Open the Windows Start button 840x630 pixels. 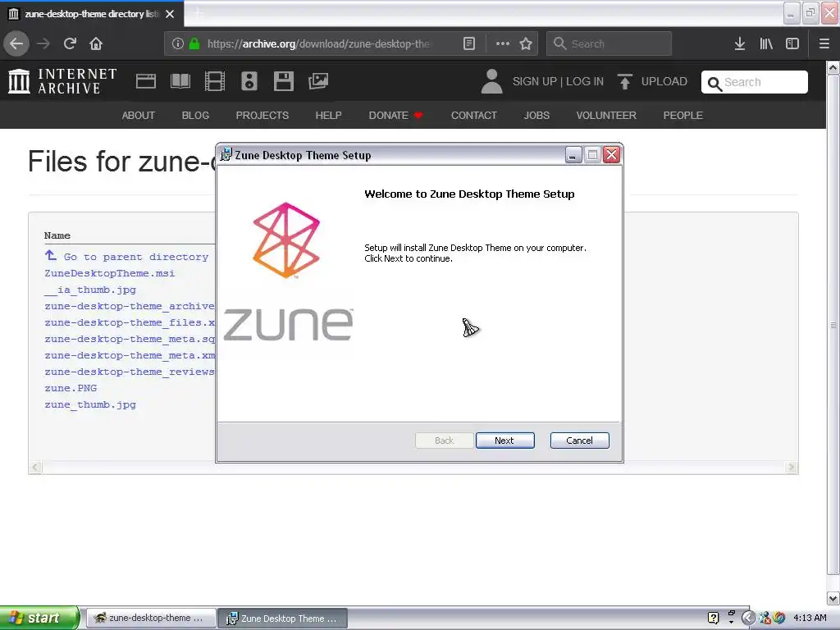click(x=39, y=618)
